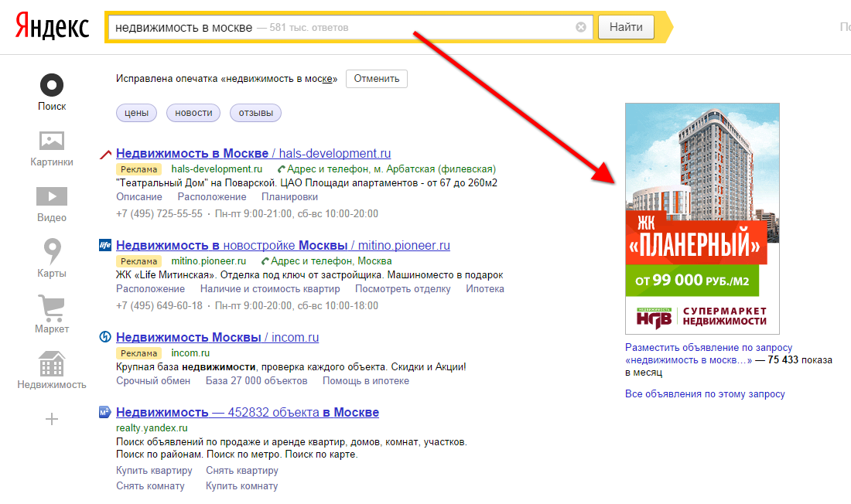Click the Яндекс logo
This screenshot has height=504, width=851.
coord(52,27)
